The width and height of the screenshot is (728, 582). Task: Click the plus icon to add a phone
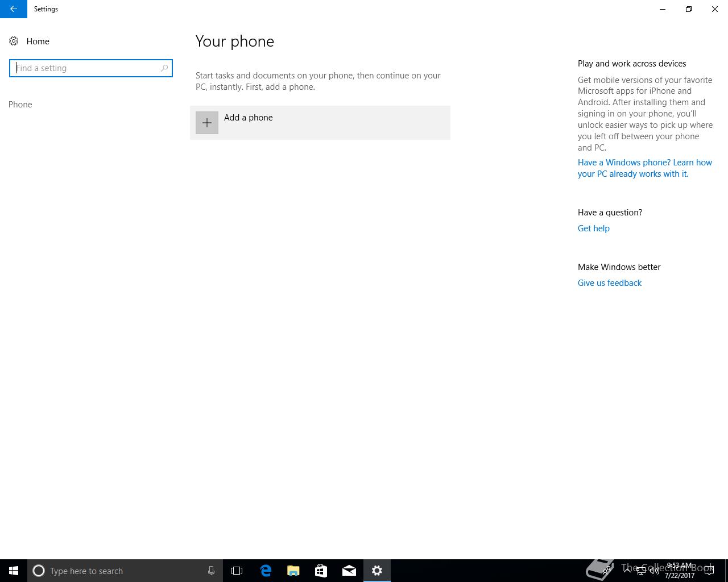(207, 123)
